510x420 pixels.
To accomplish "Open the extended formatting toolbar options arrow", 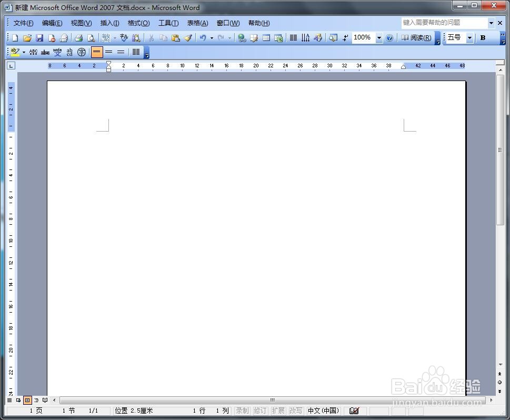I will pyautogui.click(x=147, y=53).
